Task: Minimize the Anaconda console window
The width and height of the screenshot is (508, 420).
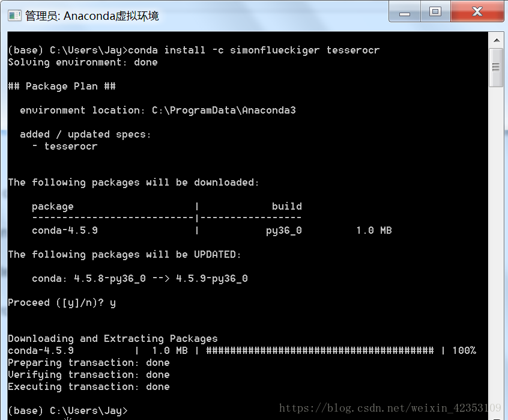Action: (405, 11)
